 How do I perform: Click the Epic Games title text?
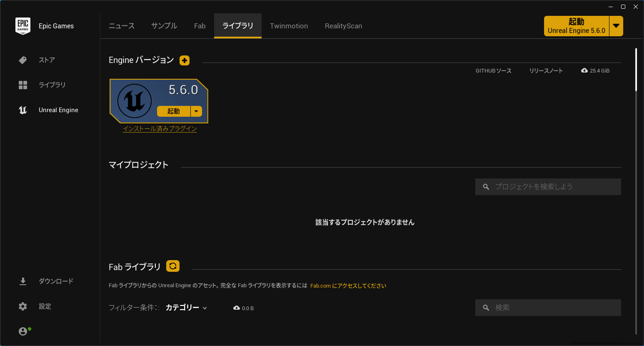[56, 26]
